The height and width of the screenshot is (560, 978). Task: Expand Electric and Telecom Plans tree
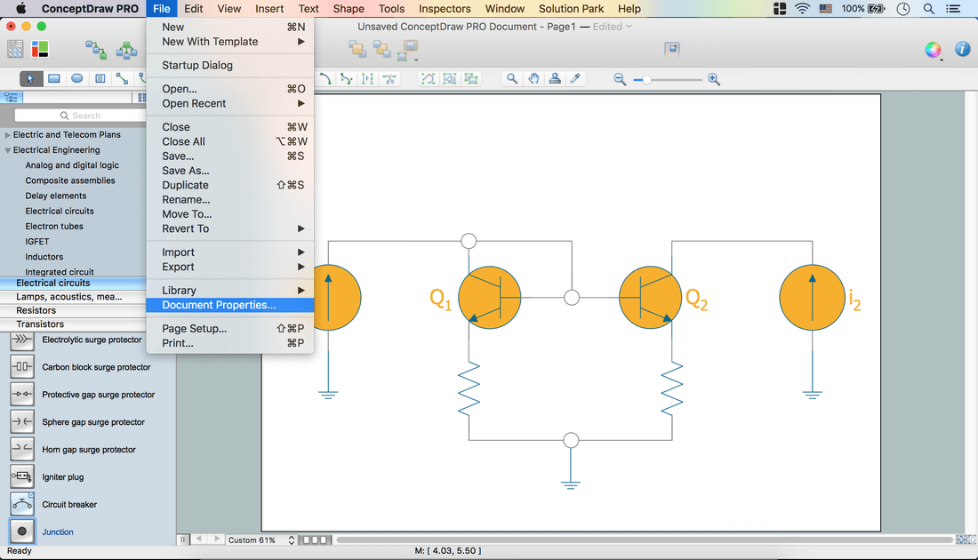8,135
